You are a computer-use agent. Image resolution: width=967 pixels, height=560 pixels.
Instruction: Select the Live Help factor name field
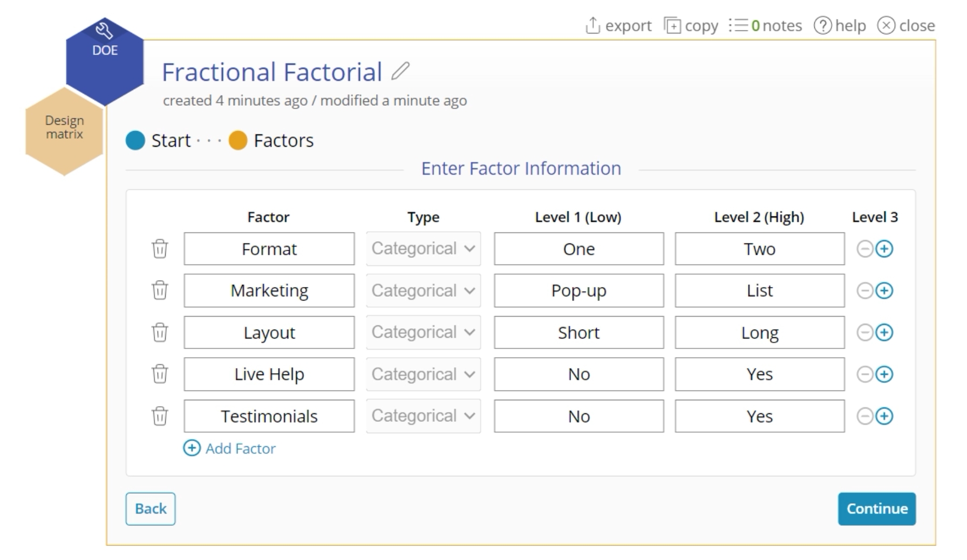269,374
